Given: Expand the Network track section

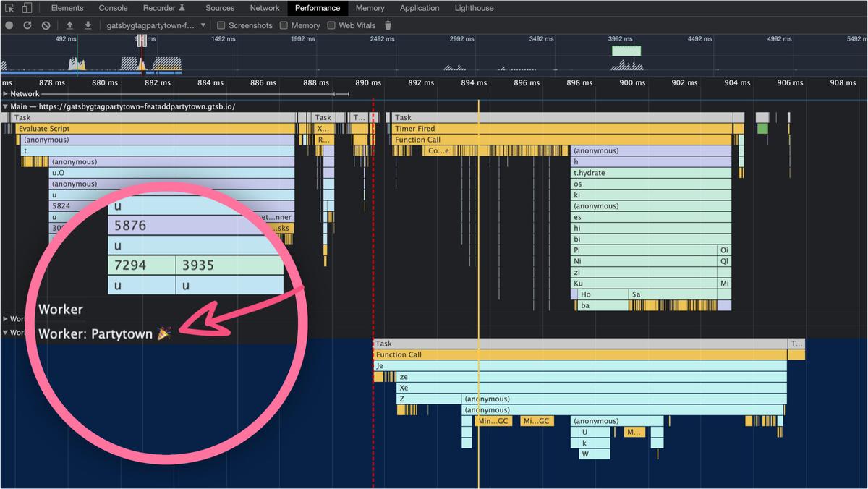Looking at the screenshot, I should coord(6,94).
